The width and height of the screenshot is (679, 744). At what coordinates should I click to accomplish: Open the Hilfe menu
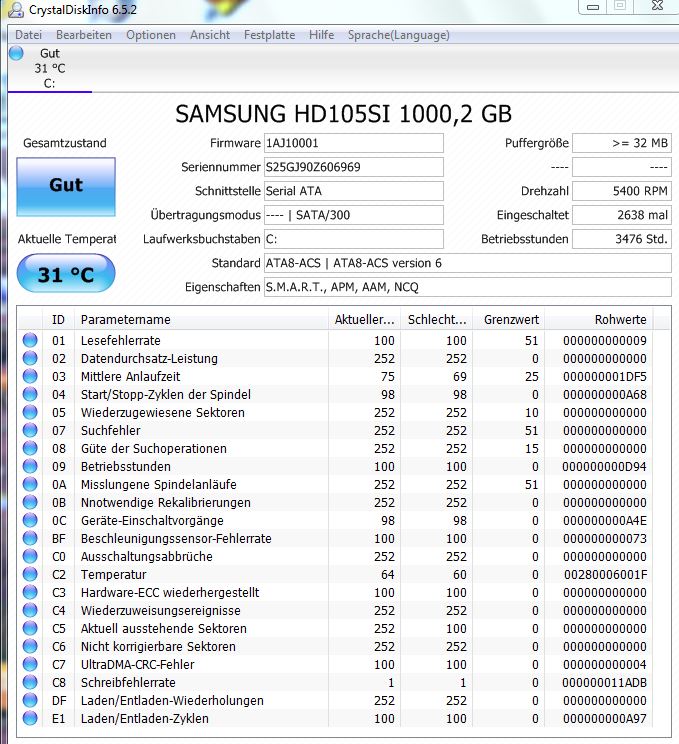click(x=321, y=35)
